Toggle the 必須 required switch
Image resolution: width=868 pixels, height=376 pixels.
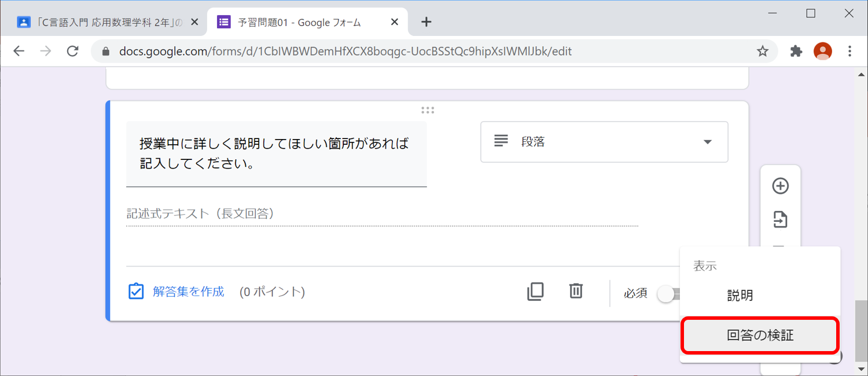click(669, 294)
